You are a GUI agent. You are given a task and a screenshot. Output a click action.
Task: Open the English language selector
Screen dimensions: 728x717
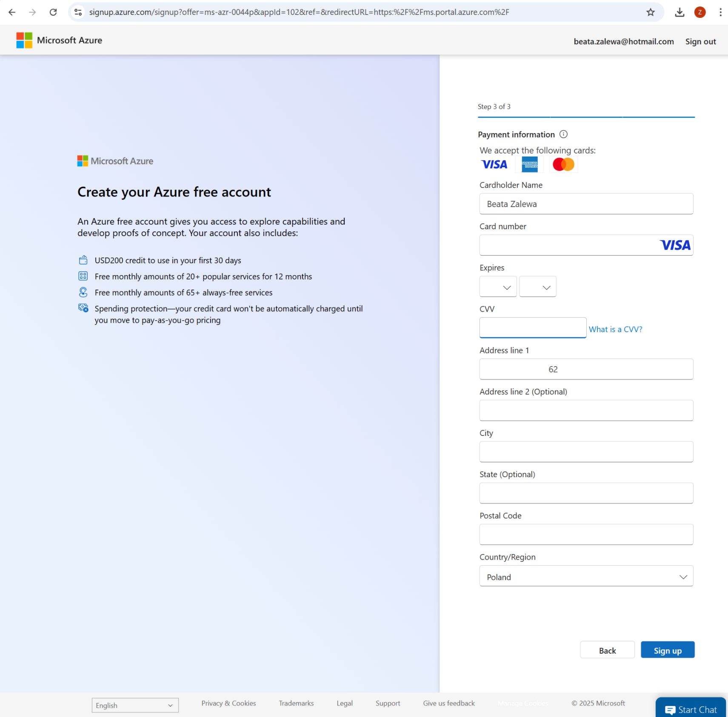(135, 705)
